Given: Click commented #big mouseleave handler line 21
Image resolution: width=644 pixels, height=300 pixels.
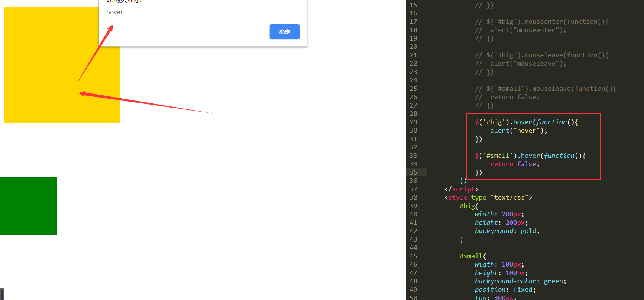Looking at the screenshot, I should point(541,55).
